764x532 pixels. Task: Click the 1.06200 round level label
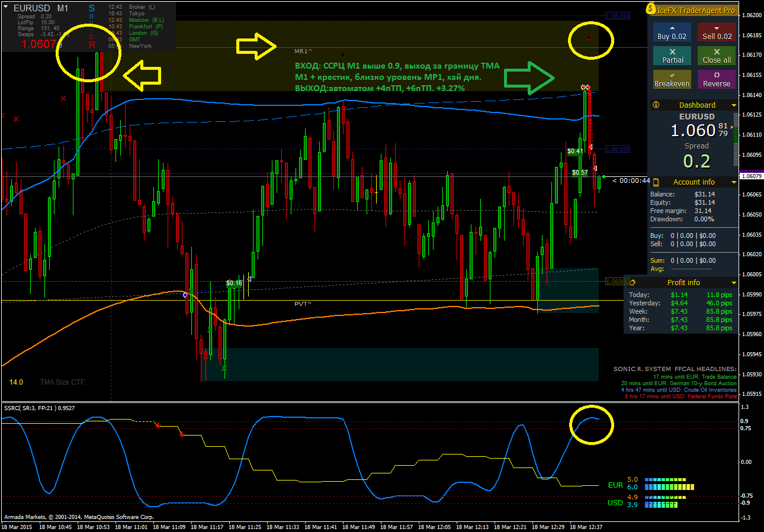click(617, 16)
